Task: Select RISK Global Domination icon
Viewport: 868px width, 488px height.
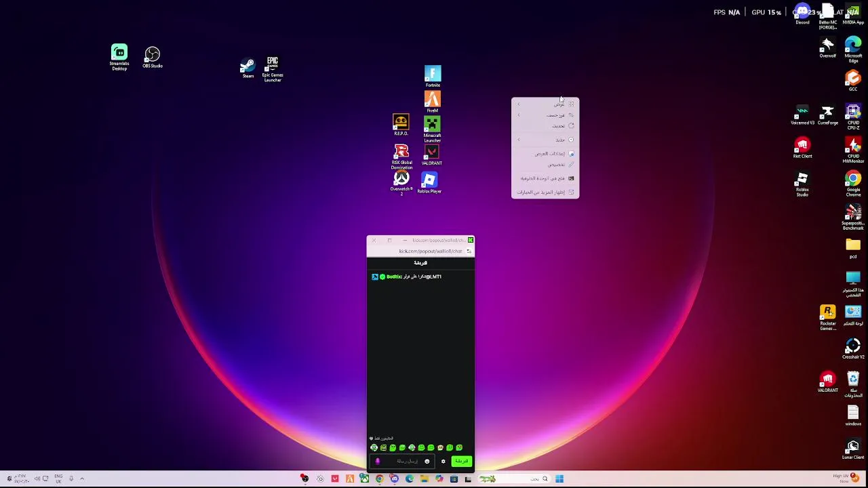Action: [x=401, y=157]
